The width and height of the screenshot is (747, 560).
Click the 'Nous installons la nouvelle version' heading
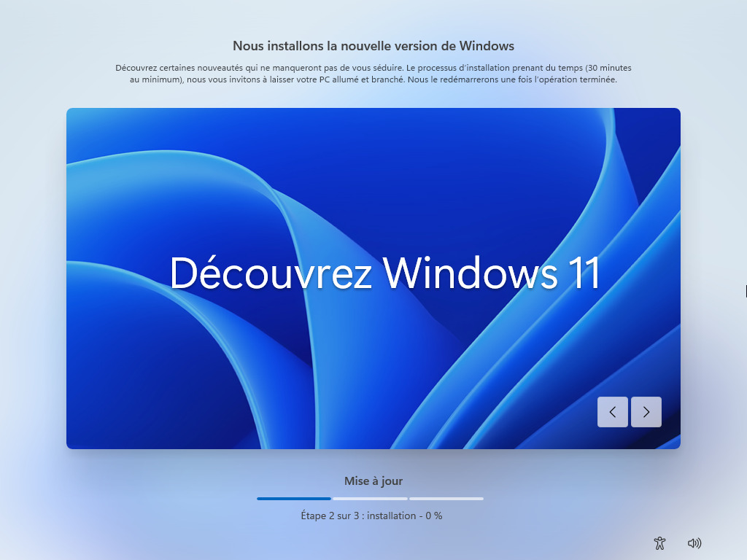[x=373, y=46]
